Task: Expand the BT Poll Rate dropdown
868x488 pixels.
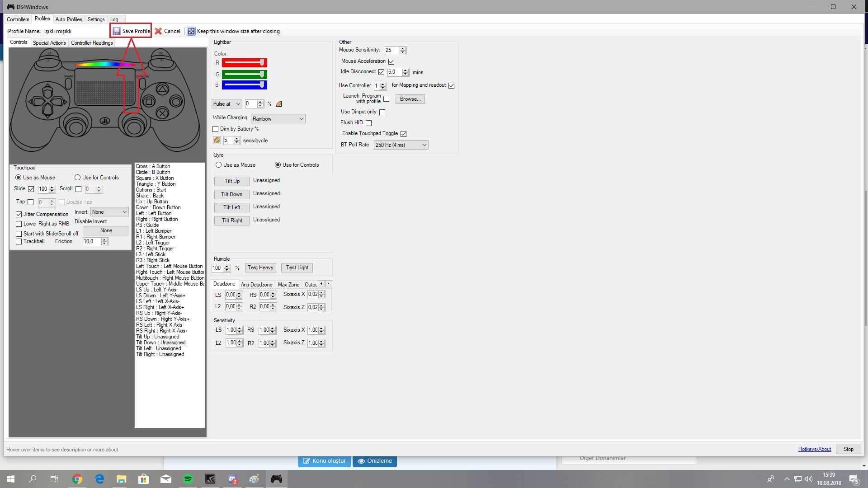Action: tap(401, 145)
